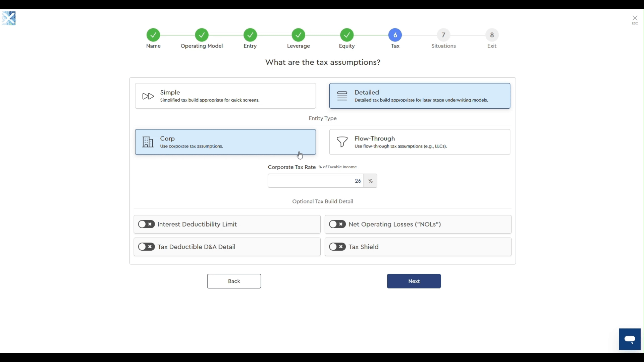The image size is (644, 362).
Task: Click the Name step green checkmark
Action: pyautogui.click(x=153, y=35)
